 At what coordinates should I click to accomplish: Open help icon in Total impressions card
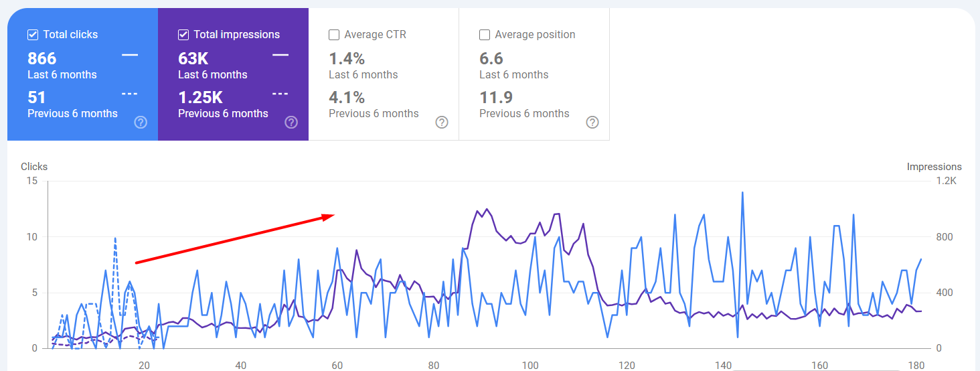pos(291,122)
